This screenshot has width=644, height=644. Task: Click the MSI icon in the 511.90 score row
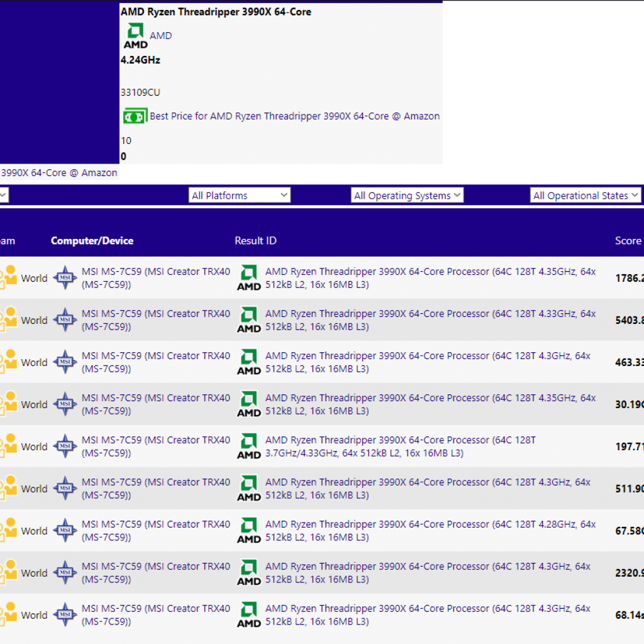coord(65,488)
